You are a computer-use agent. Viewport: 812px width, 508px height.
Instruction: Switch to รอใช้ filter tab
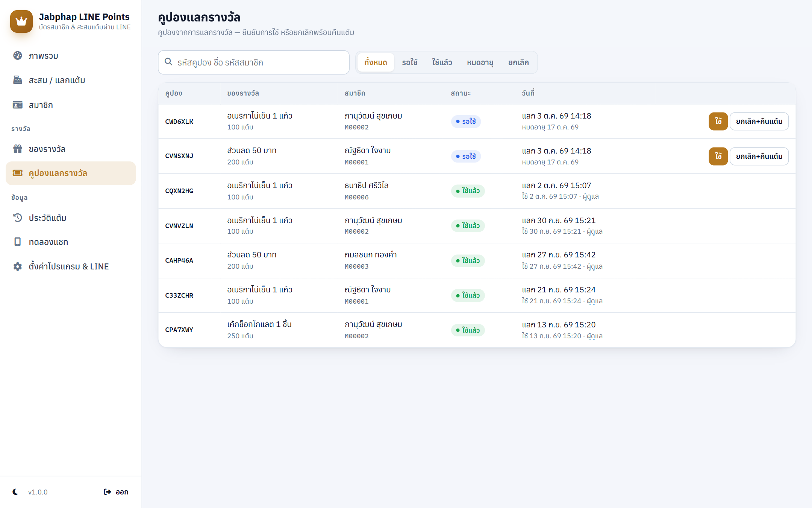pyautogui.click(x=410, y=62)
